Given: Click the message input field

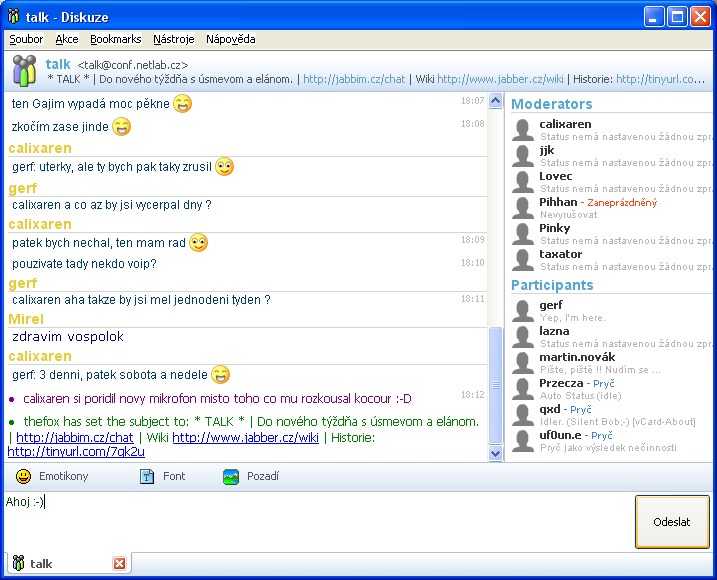Looking at the screenshot, I should [x=318, y=520].
